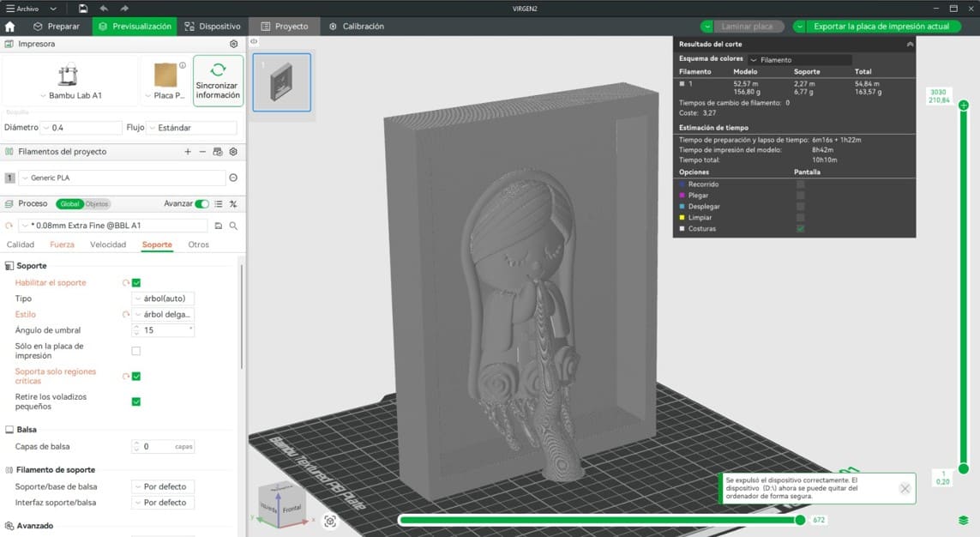Viewport: 980px width, 537px height.
Task: Open project filament settings gear
Action: (233, 151)
